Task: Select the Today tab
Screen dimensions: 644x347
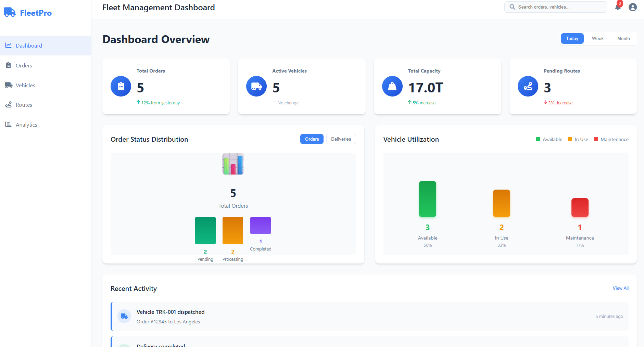Action: pyautogui.click(x=572, y=38)
